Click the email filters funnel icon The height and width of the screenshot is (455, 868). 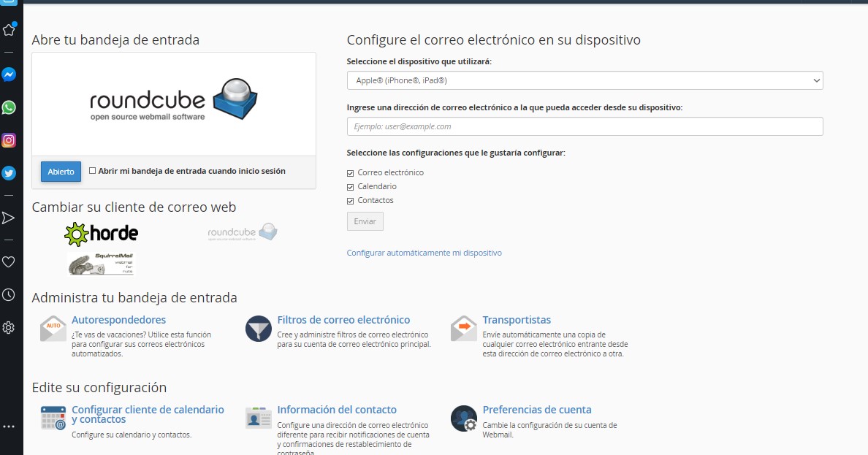(259, 329)
